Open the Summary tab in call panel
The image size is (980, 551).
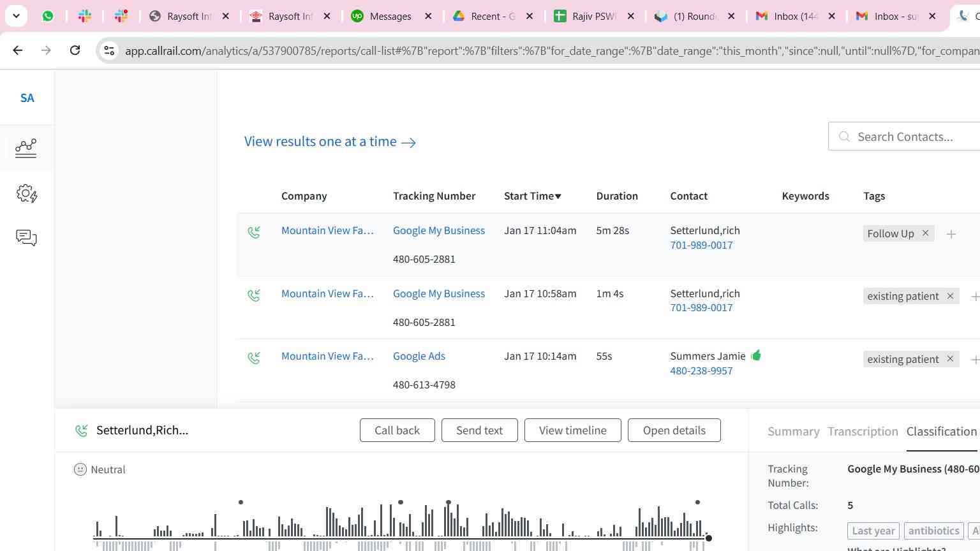point(793,432)
